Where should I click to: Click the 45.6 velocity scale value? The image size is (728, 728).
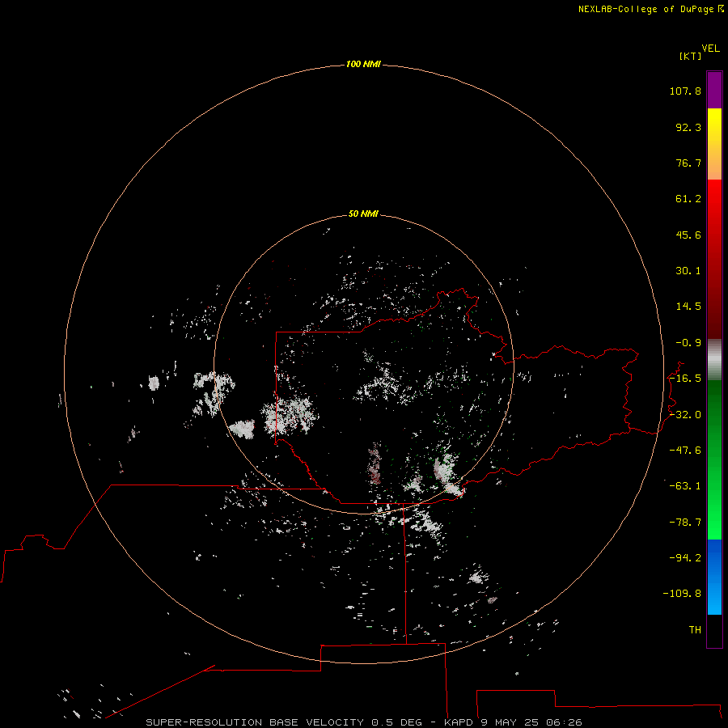click(688, 235)
